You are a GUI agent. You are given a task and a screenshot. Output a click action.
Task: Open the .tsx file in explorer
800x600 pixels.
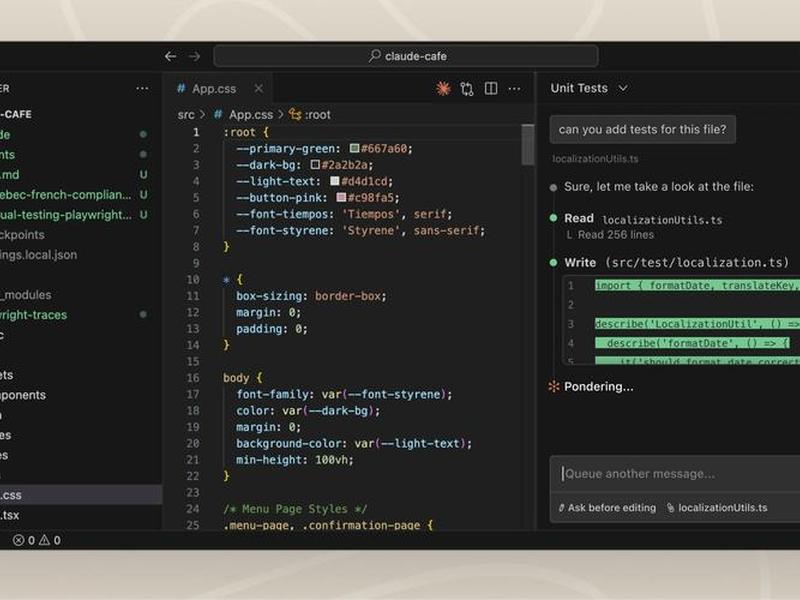pos(10,515)
